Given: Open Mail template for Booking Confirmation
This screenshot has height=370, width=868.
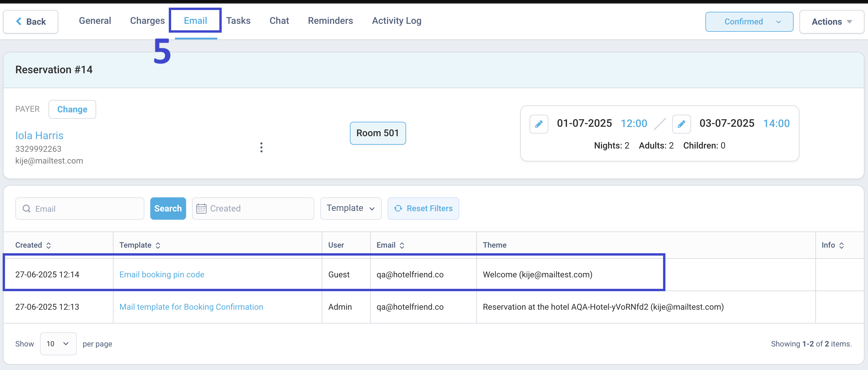Looking at the screenshot, I should click(191, 307).
